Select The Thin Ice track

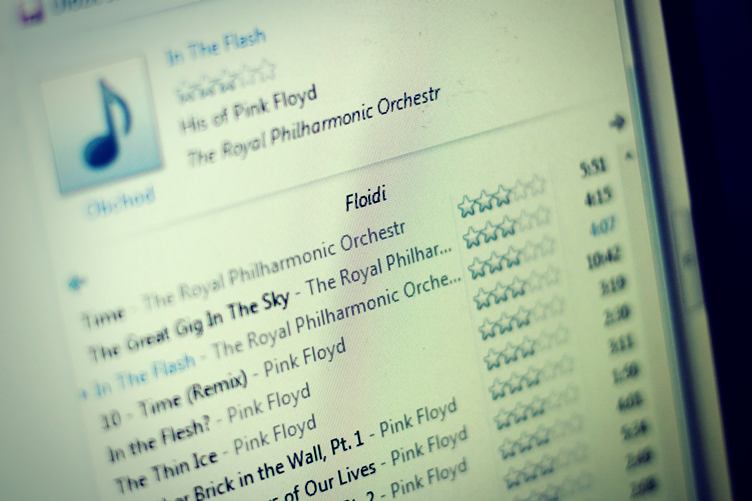tap(216, 453)
